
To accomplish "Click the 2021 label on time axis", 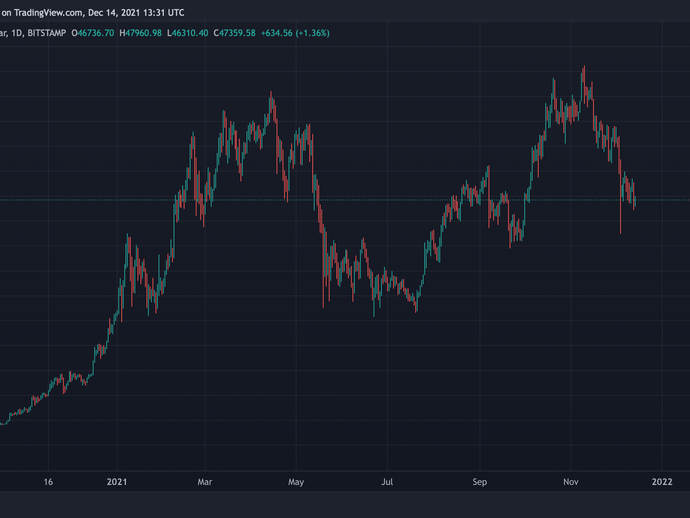I will (117, 482).
